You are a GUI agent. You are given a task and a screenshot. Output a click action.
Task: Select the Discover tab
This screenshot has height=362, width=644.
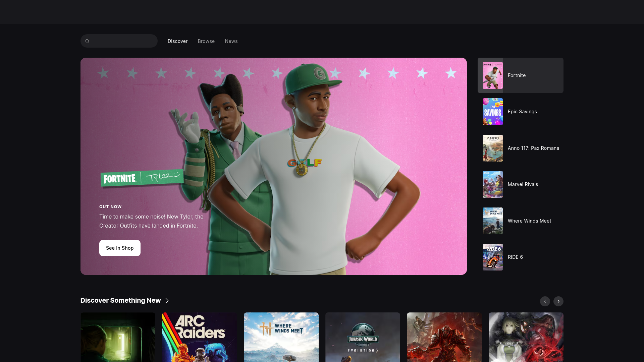pyautogui.click(x=177, y=41)
